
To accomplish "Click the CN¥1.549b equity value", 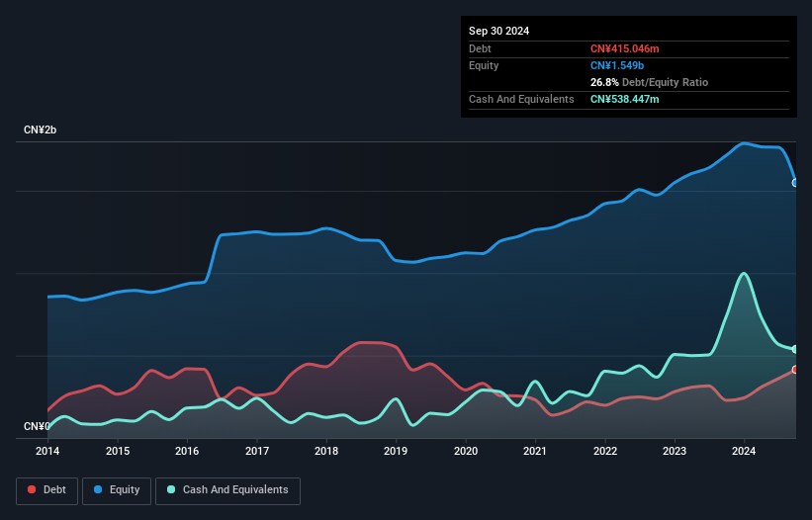I will tap(617, 65).
